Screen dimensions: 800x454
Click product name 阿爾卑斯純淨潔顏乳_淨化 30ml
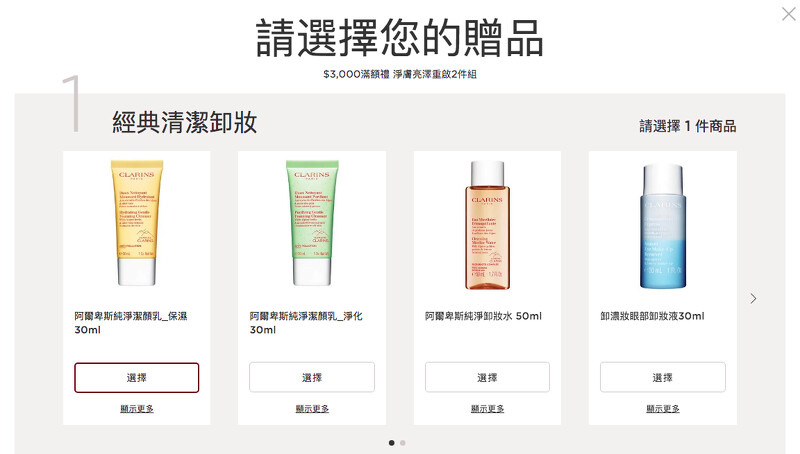click(x=306, y=323)
